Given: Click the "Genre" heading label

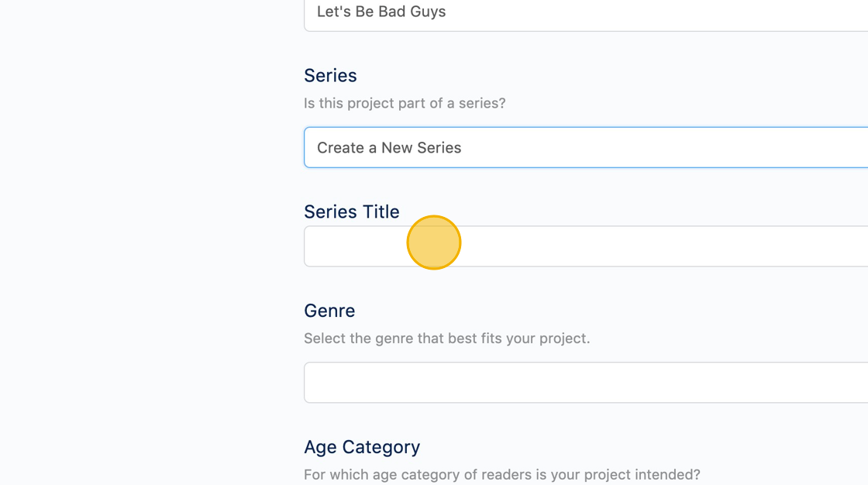Looking at the screenshot, I should click(329, 311).
